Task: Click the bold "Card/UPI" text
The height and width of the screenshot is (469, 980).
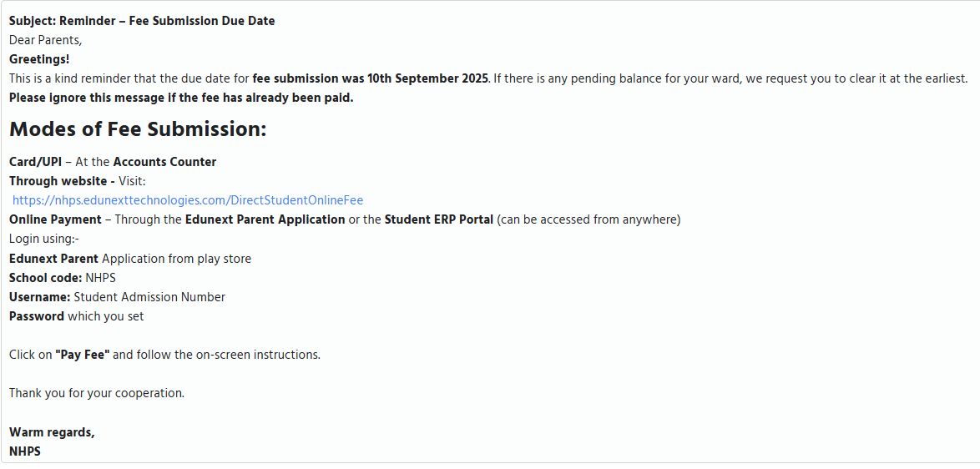Action: pos(35,162)
